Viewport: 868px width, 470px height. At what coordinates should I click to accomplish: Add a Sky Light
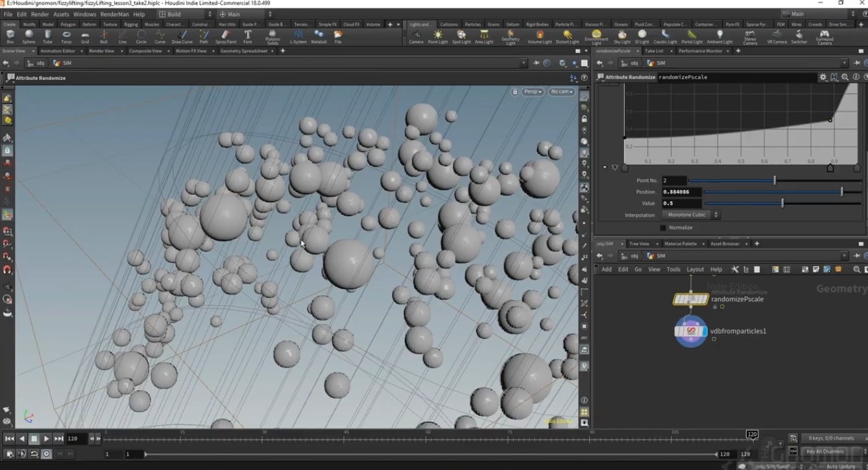(x=622, y=37)
